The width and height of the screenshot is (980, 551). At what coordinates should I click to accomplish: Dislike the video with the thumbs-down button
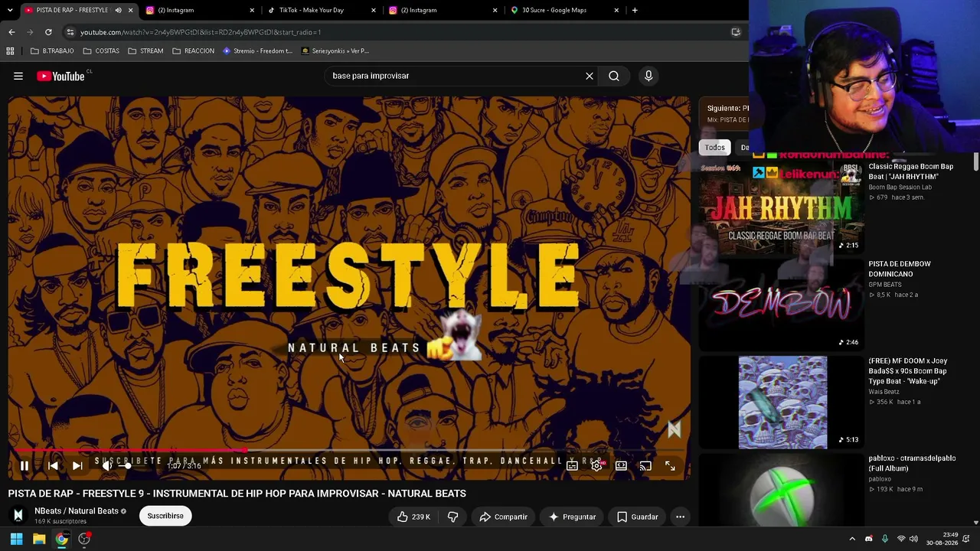452,517
